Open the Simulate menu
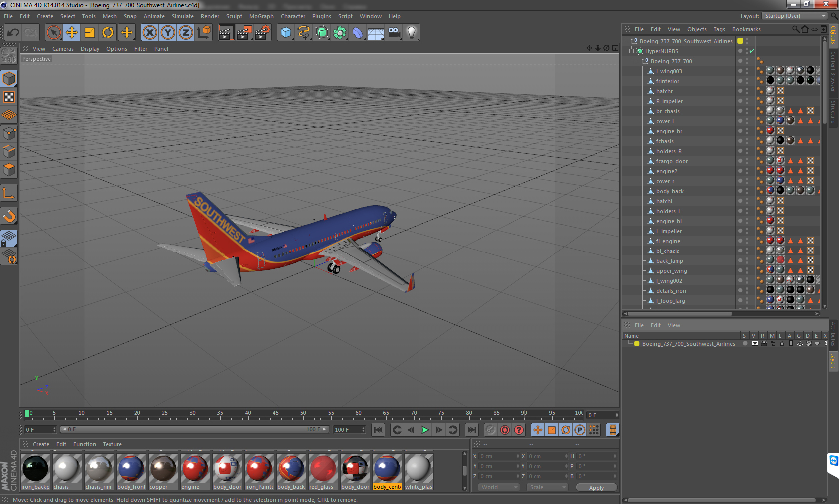Image resolution: width=839 pixels, height=504 pixels. [x=183, y=16]
